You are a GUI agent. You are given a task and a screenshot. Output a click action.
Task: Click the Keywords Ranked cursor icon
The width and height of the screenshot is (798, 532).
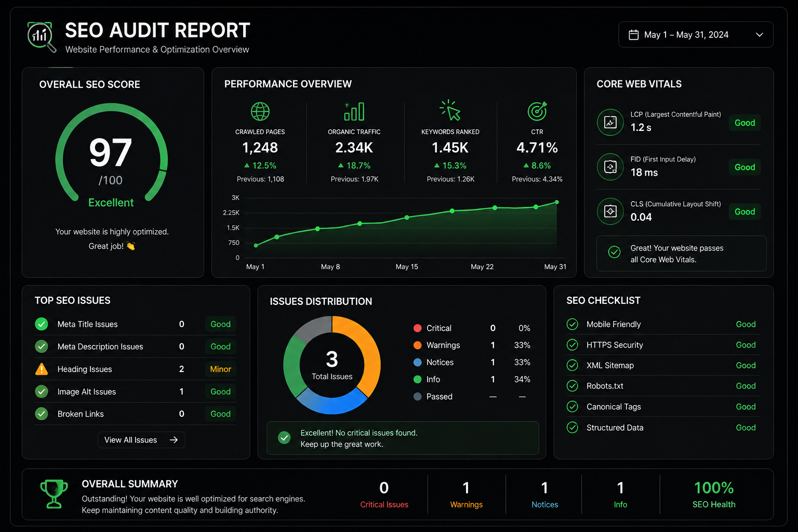450,111
